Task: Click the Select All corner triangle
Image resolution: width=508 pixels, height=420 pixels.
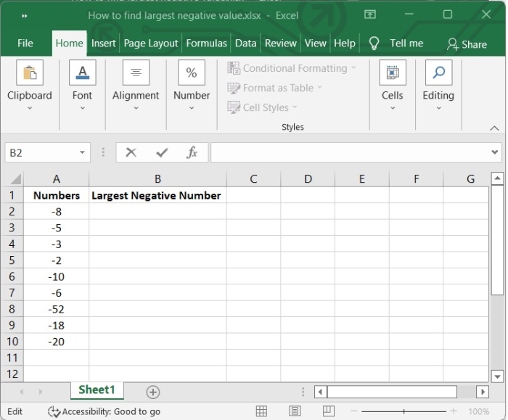Action: point(15,179)
